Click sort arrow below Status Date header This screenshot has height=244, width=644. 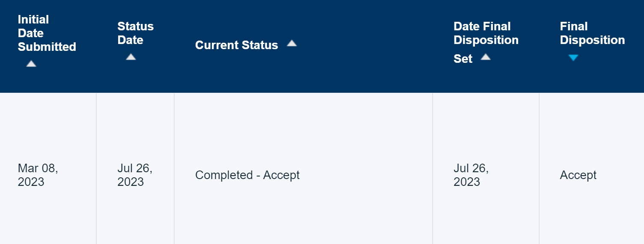click(131, 57)
